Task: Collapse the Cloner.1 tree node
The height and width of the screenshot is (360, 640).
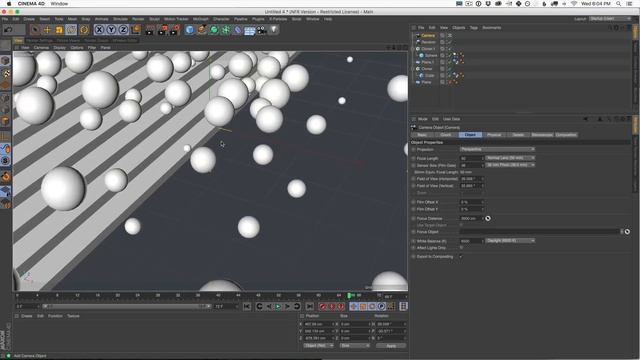Action: [x=412, y=49]
